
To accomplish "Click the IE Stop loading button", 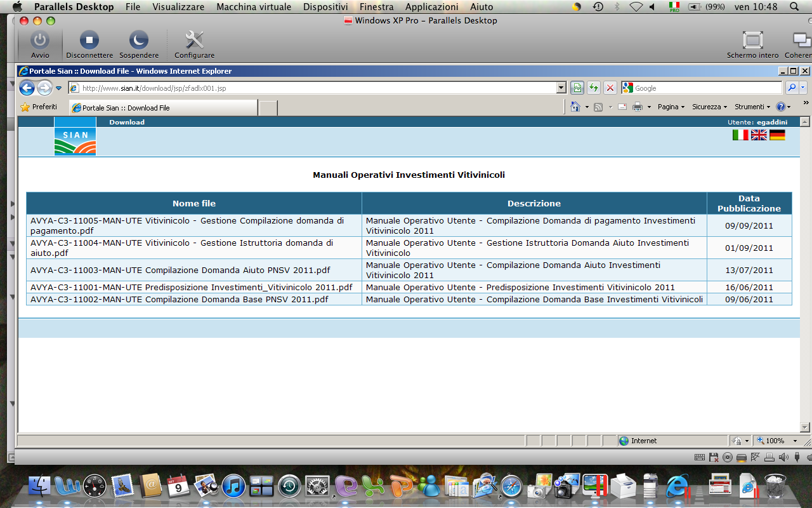I will 610,88.
